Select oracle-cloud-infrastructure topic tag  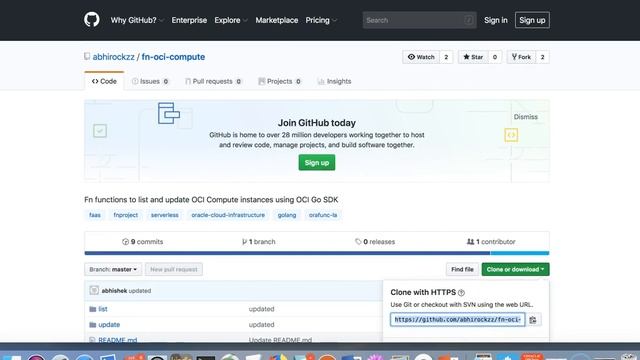(228, 215)
